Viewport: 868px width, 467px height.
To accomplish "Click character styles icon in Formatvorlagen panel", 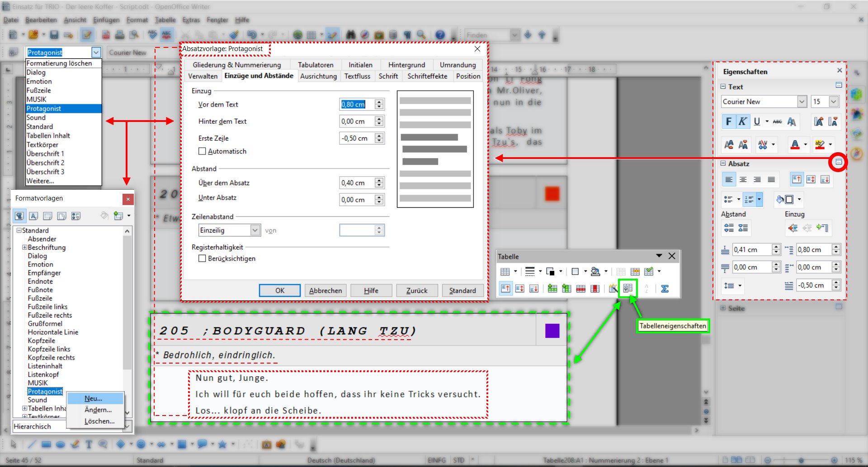I will pos(33,216).
